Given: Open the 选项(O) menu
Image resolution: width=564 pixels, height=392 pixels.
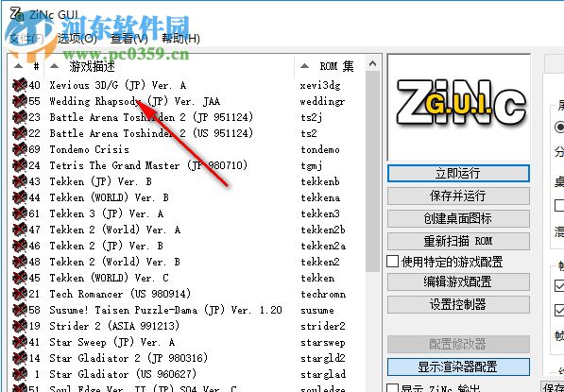Looking at the screenshot, I should 77,38.
